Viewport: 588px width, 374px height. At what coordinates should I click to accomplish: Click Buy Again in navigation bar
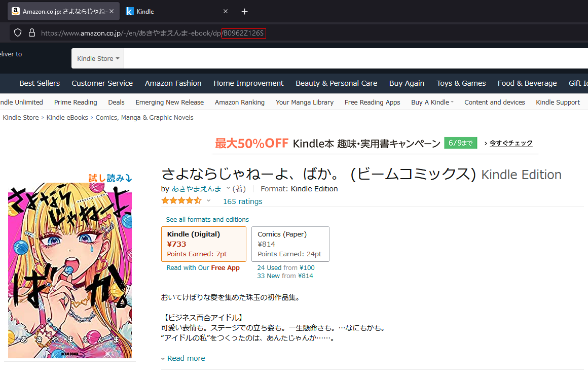(x=407, y=83)
